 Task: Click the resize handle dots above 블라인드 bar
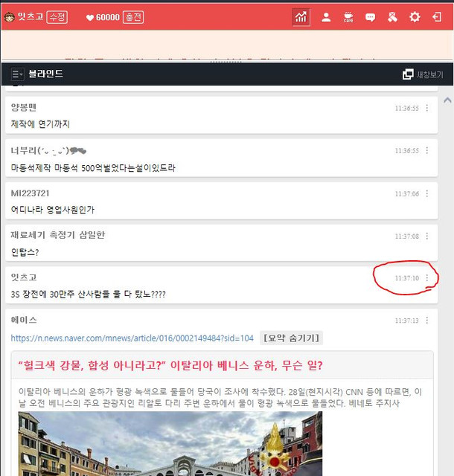(226, 62)
